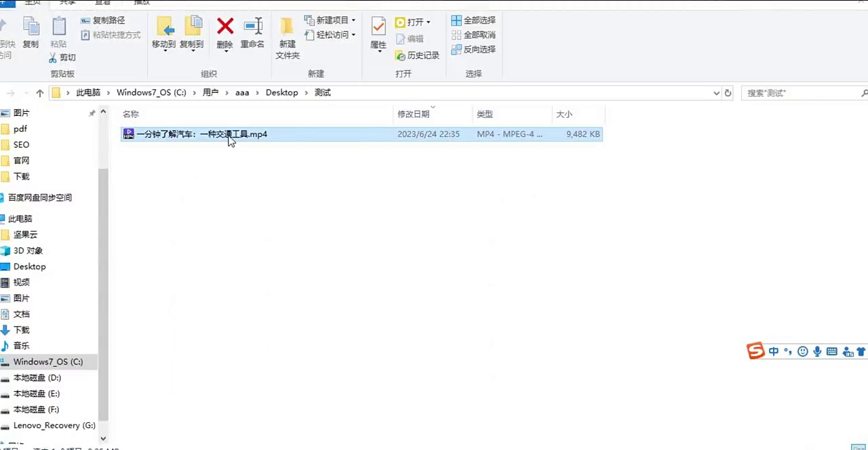Image resolution: width=868 pixels, height=450 pixels.
Task: Select 此电脑 in the navigation pane
Action: [x=20, y=219]
